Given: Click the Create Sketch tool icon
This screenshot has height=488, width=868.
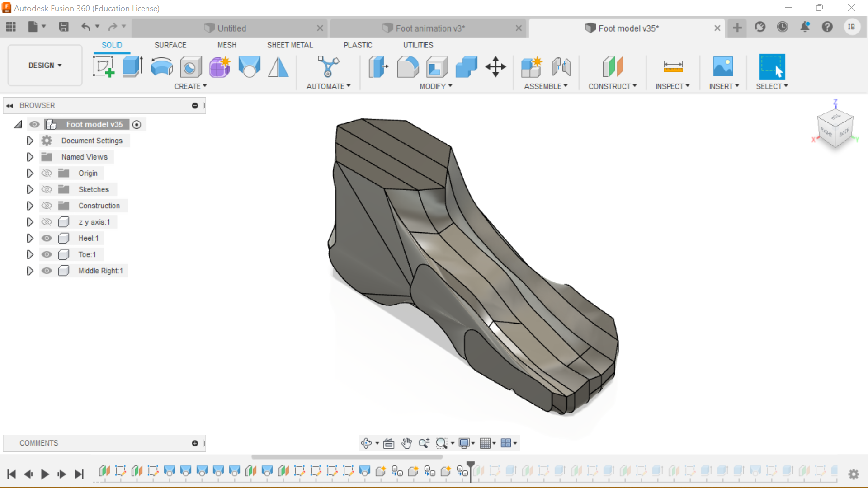Looking at the screenshot, I should tap(104, 67).
